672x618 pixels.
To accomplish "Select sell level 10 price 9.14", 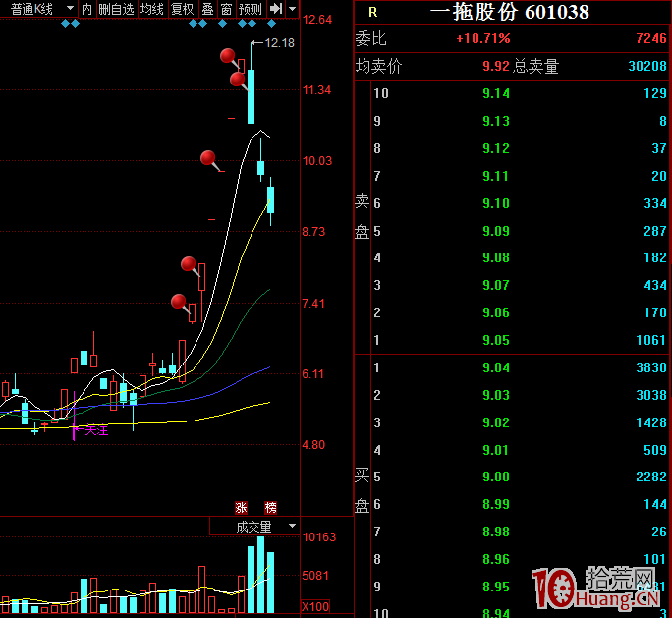I will (x=496, y=93).
